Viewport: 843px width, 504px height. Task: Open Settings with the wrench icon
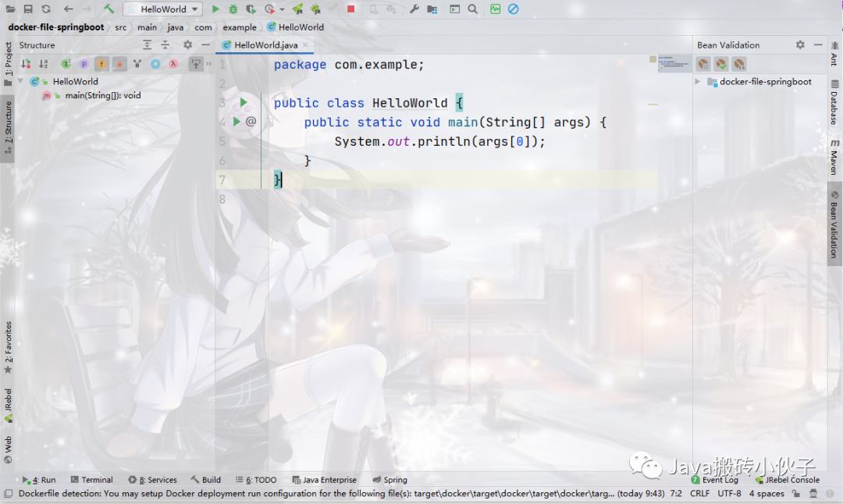414,9
